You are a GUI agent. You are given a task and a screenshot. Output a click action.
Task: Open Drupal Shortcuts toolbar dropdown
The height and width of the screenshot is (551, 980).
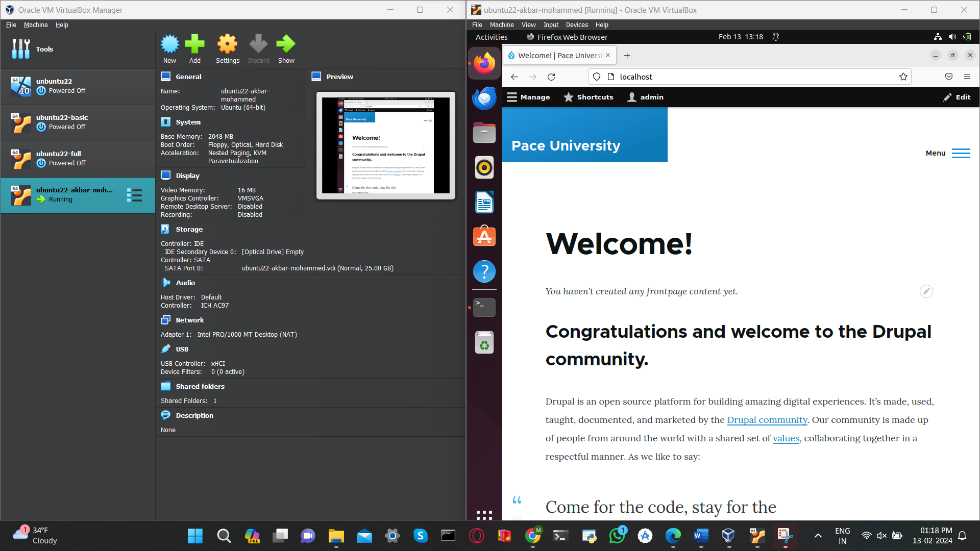[x=589, y=97]
